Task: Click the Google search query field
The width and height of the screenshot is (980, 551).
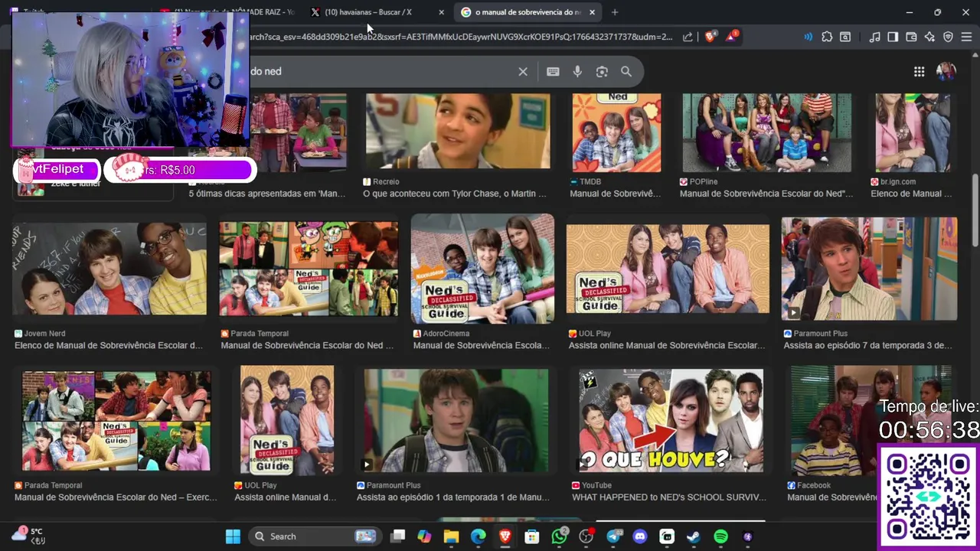Action: click(379, 71)
